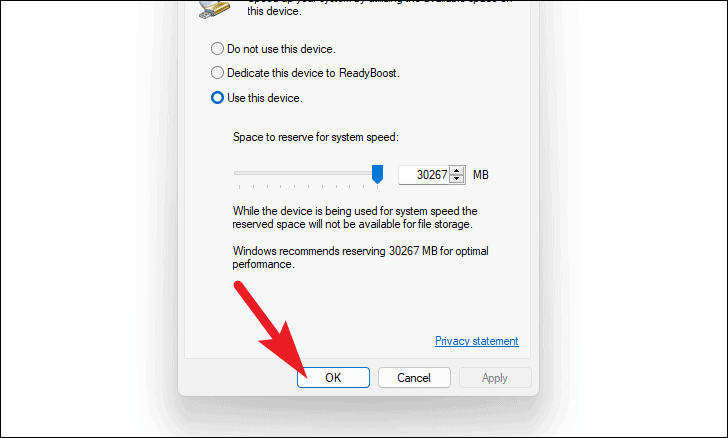This screenshot has width=728, height=438.
Task: Click the USB drive icon at the top
Action: [215, 9]
